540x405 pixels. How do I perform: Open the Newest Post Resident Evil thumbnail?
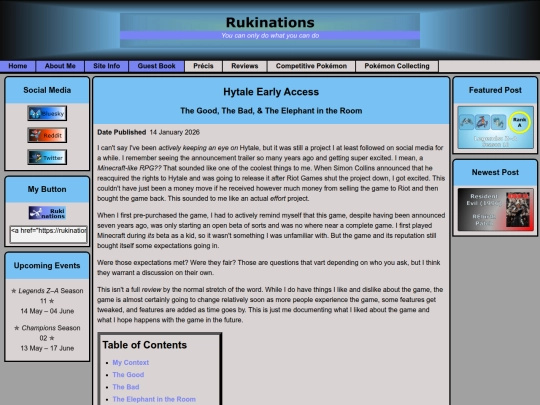[x=495, y=209]
